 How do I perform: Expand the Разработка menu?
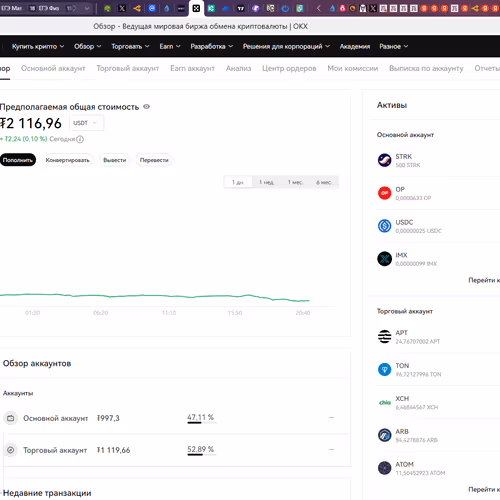212,46
